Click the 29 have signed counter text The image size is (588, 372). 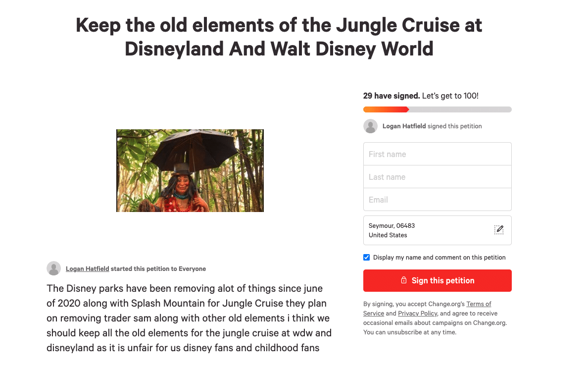(x=392, y=96)
